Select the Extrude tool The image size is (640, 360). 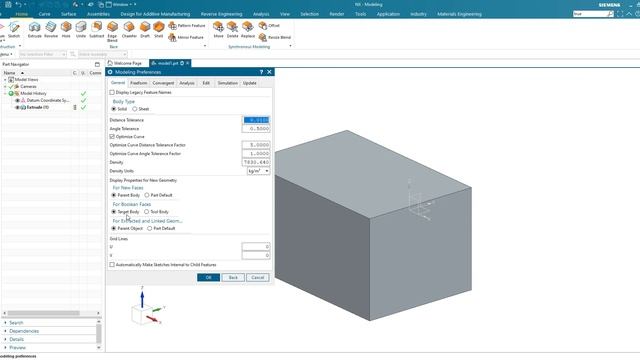point(35,29)
